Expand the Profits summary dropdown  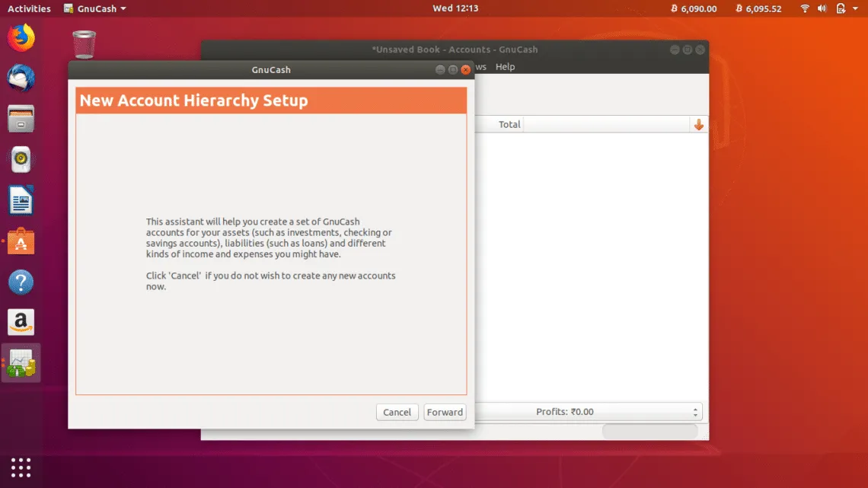pos(586,412)
